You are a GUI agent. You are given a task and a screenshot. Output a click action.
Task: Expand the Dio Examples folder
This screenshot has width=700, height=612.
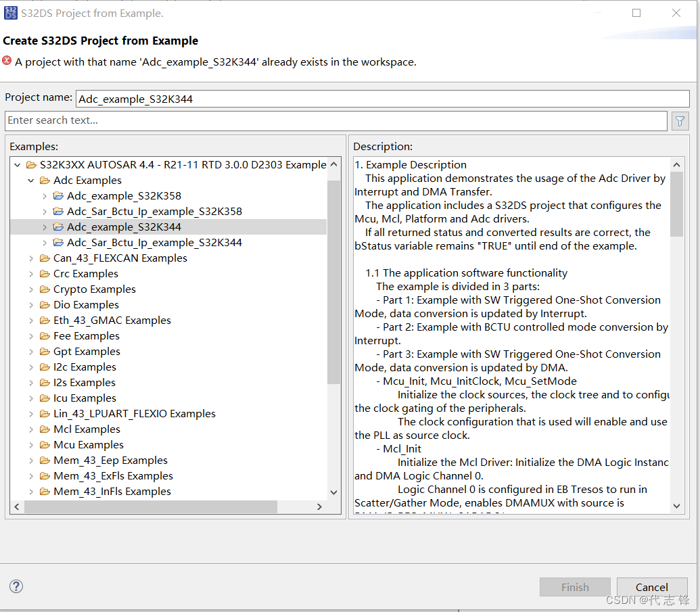coord(31,304)
